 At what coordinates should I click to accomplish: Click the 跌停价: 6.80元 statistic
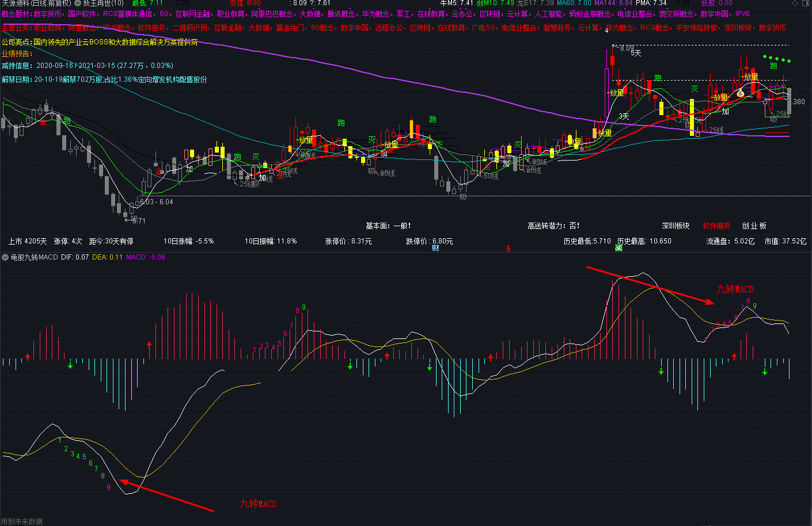click(430, 241)
